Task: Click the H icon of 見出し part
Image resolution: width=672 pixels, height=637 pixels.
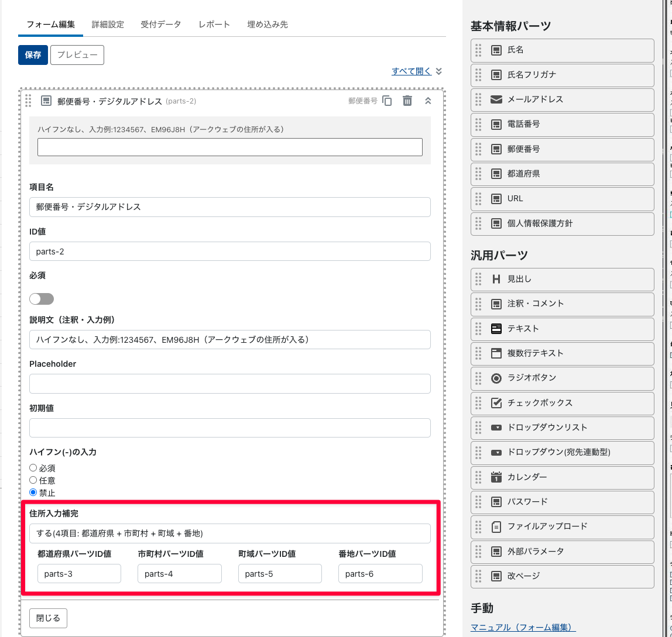Action: click(496, 279)
